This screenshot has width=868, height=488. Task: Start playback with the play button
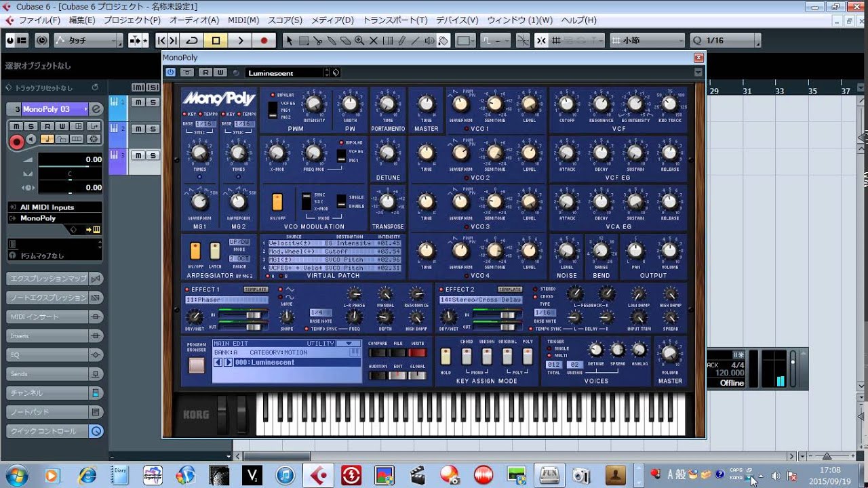coord(240,41)
